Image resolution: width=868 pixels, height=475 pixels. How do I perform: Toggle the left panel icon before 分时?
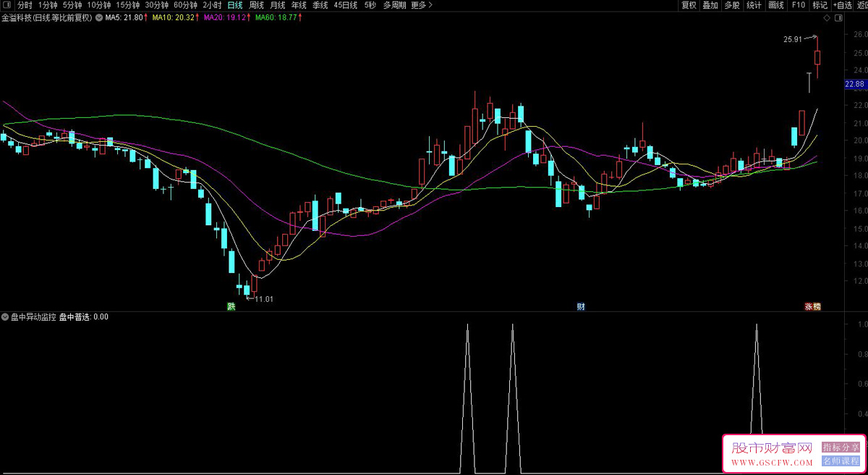[8, 4]
